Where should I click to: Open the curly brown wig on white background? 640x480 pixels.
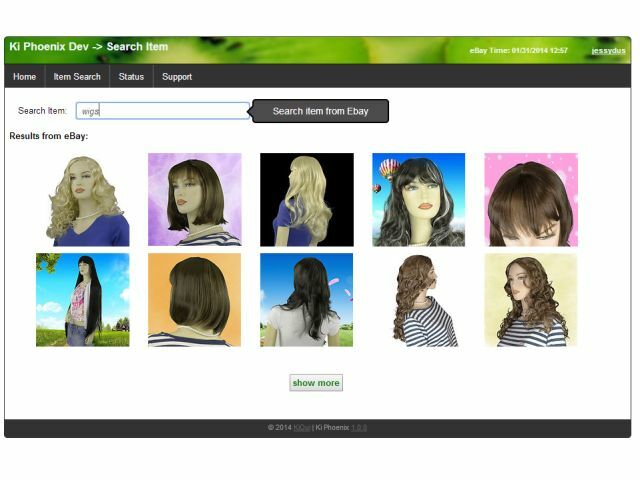pyautogui.click(x=419, y=299)
